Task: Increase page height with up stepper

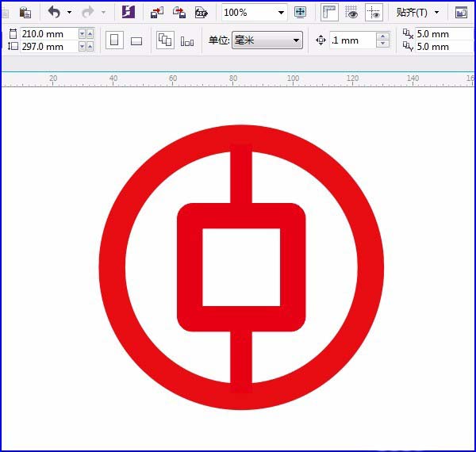Action: (x=90, y=47)
